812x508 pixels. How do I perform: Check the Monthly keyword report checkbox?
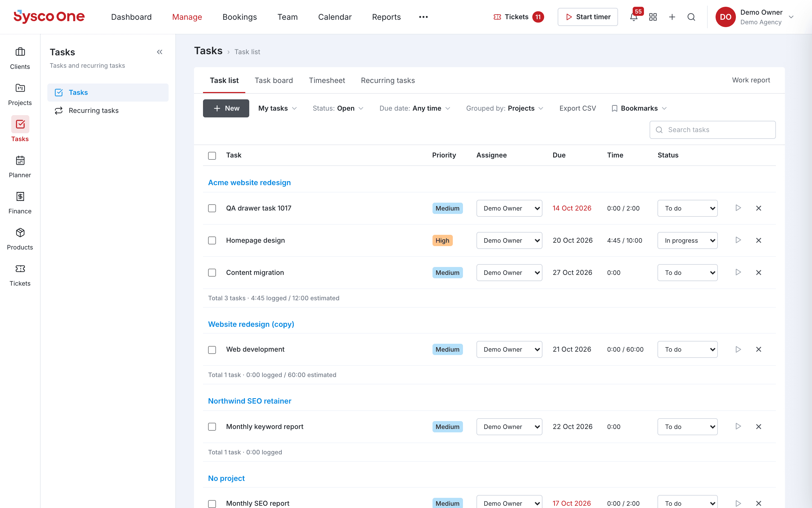click(212, 427)
